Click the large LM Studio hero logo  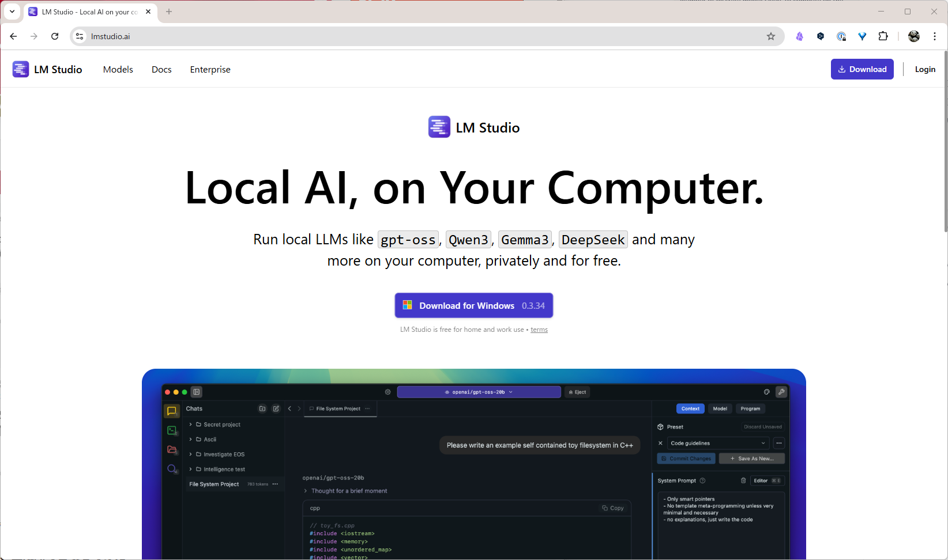(x=474, y=127)
